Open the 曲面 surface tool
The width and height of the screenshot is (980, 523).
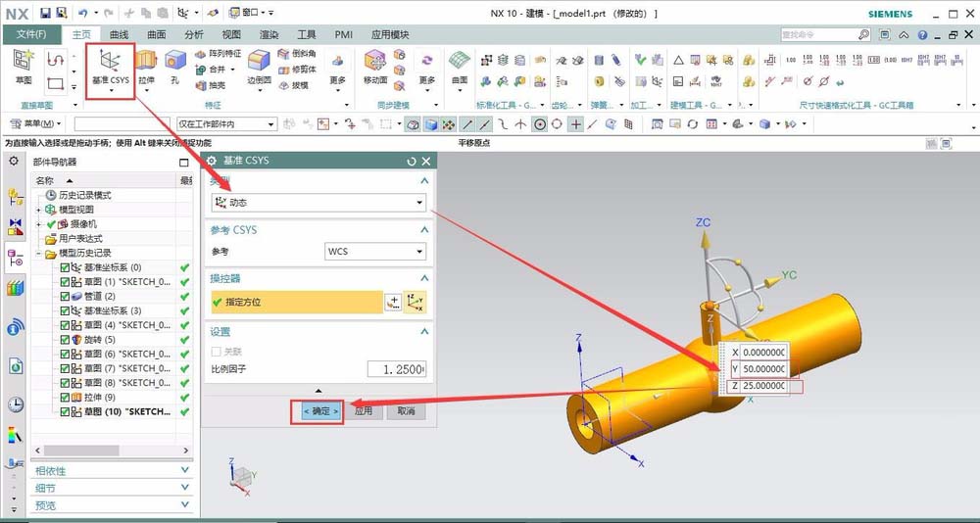tap(460, 67)
